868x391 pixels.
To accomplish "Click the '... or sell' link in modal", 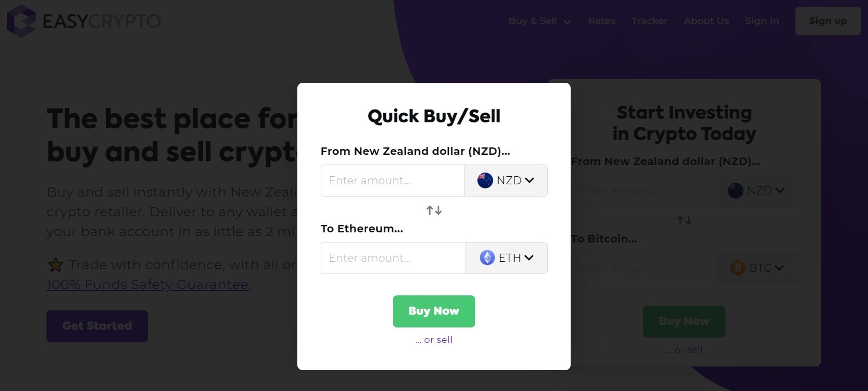I will [434, 340].
